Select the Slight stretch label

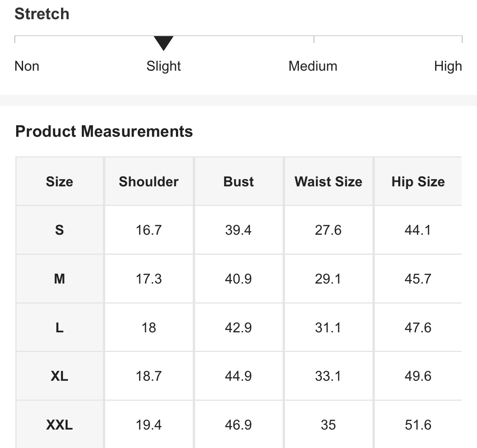coord(164,66)
